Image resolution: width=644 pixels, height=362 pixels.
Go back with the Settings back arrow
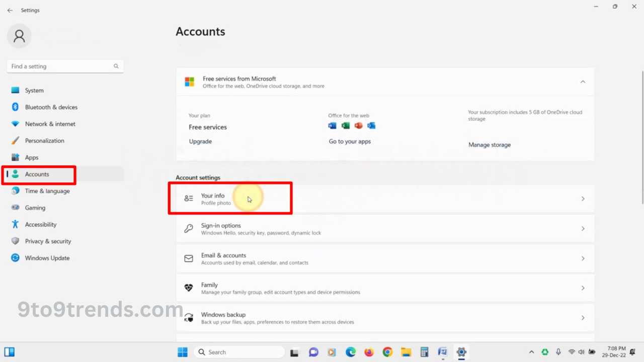[x=10, y=10]
